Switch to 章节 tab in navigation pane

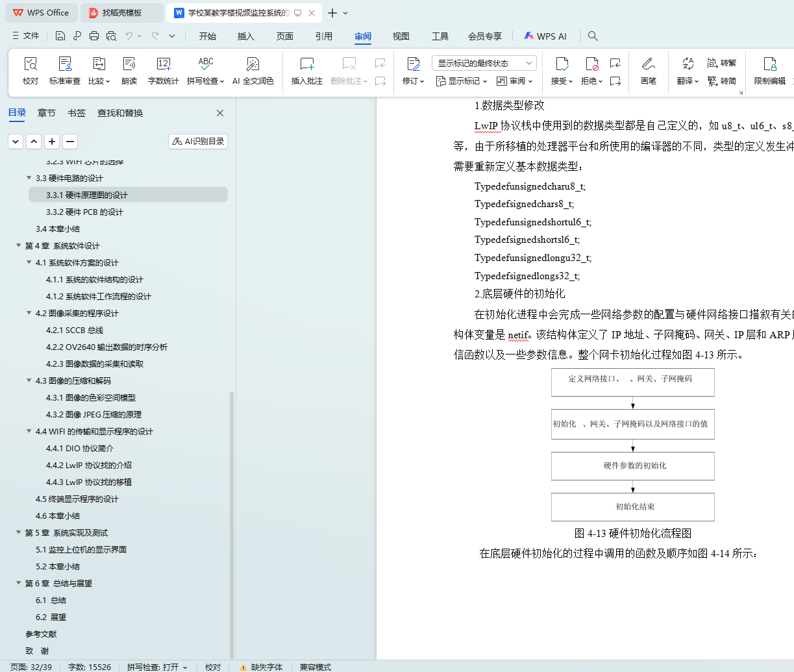(47, 113)
